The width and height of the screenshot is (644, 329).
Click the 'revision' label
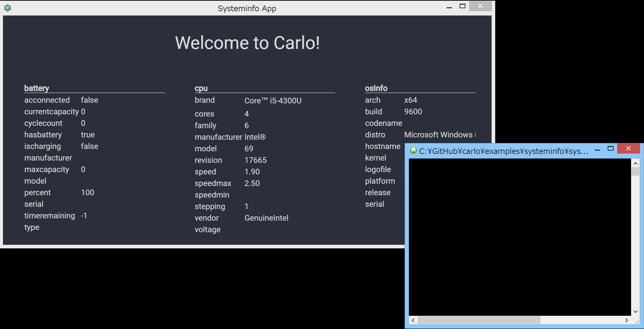point(208,160)
